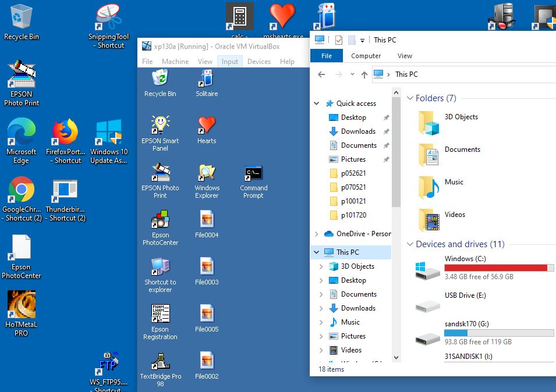Select the 3D Objects folder in Folders
This screenshot has width=556, height=392.
[449, 123]
